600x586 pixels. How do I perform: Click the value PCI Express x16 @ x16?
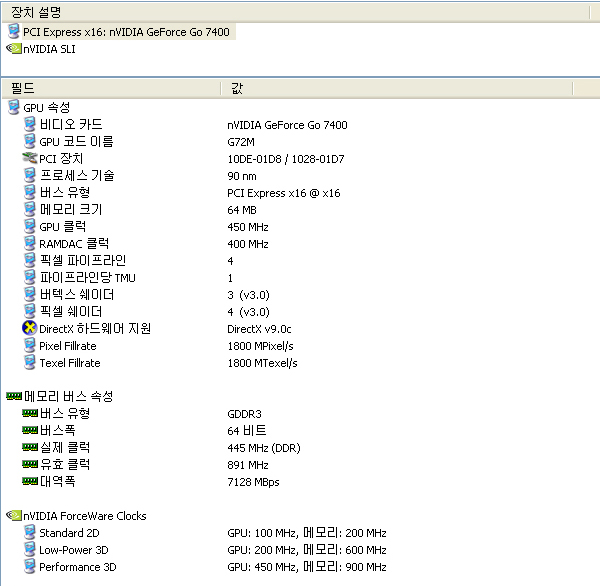[284, 193]
